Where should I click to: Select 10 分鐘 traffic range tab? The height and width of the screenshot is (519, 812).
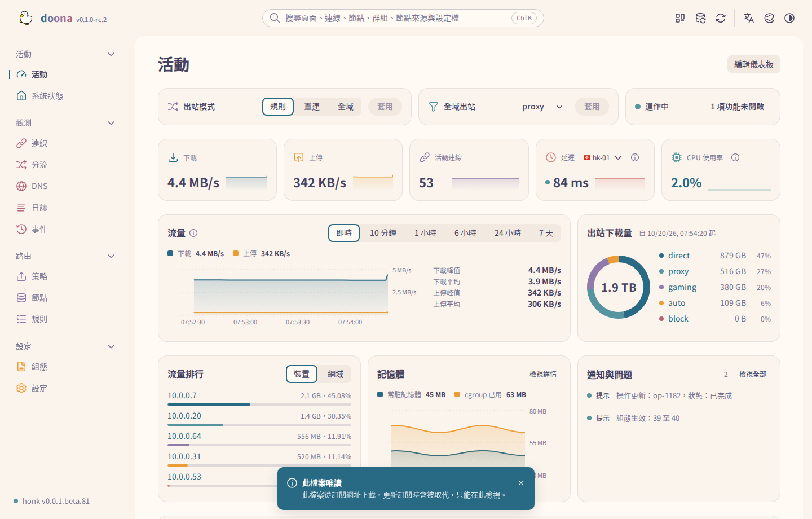(x=383, y=233)
